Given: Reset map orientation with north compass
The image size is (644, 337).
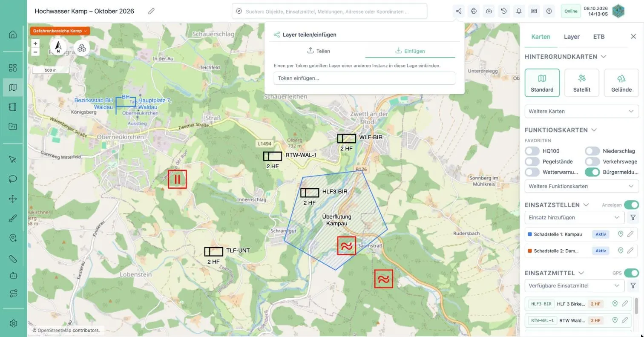Looking at the screenshot, I should tap(58, 47).
